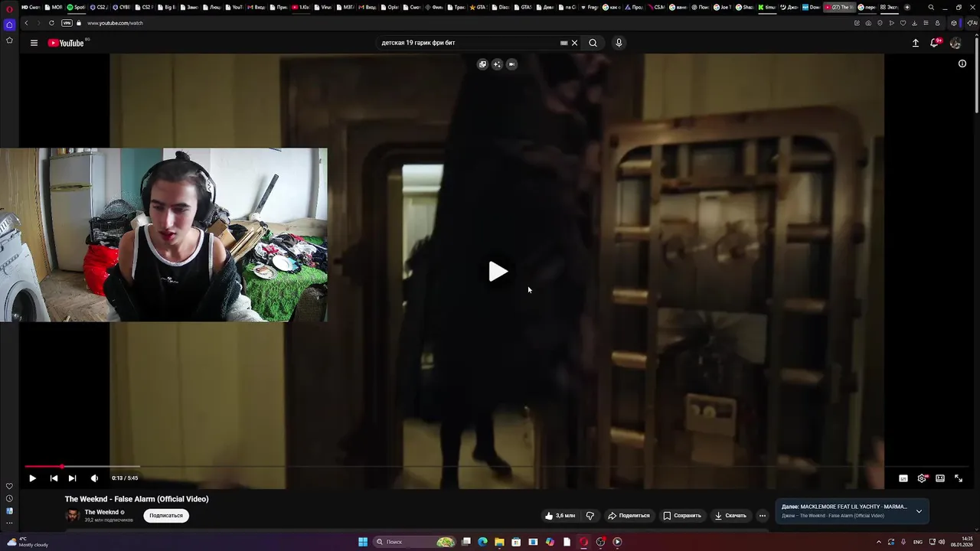
Task: Open the on-screen keyboard in search box
Action: tap(563, 43)
